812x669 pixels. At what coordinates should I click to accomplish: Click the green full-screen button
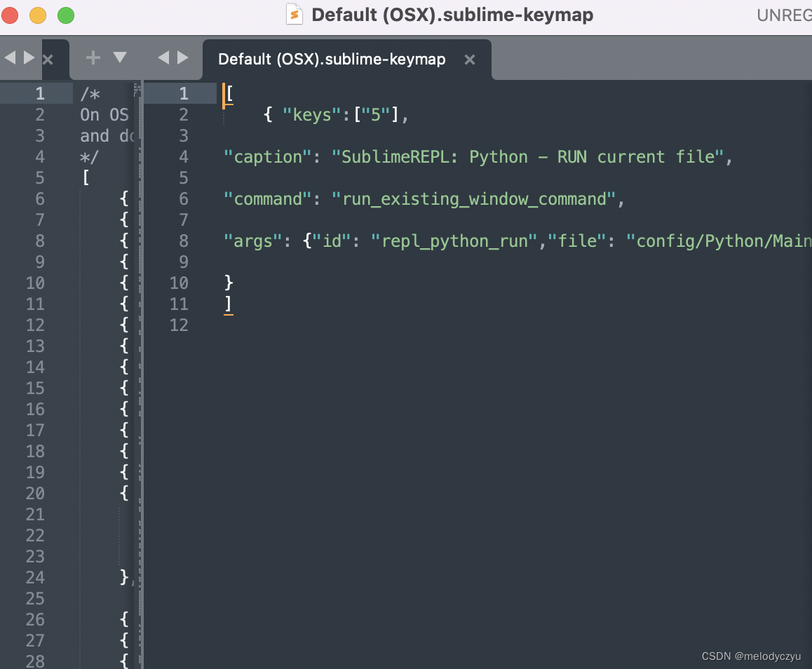(x=65, y=14)
